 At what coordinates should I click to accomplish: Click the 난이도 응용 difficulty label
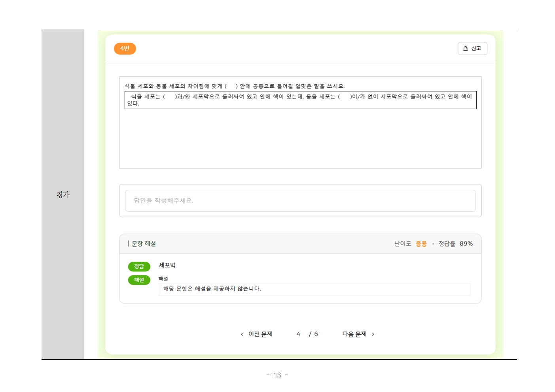pos(411,244)
